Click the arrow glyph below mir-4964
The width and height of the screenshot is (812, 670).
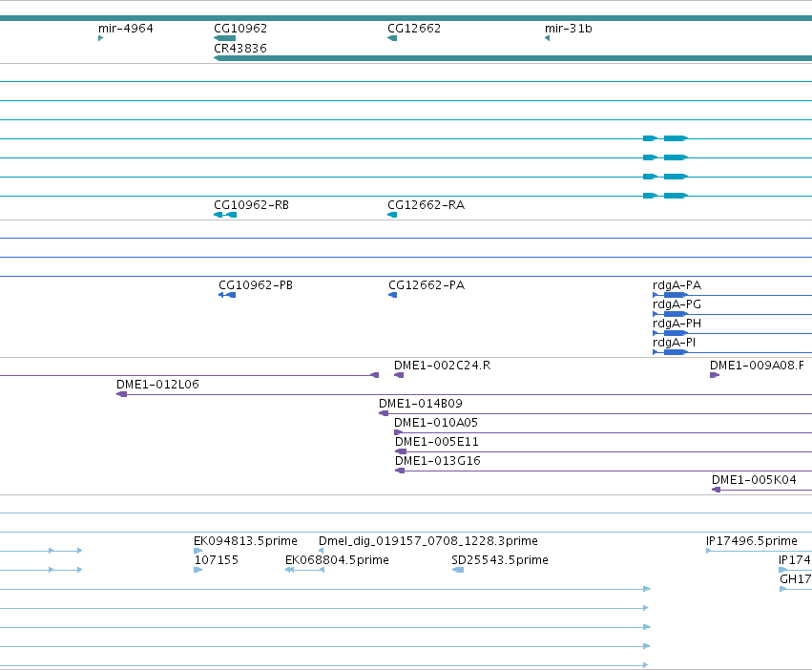pyautogui.click(x=100, y=38)
